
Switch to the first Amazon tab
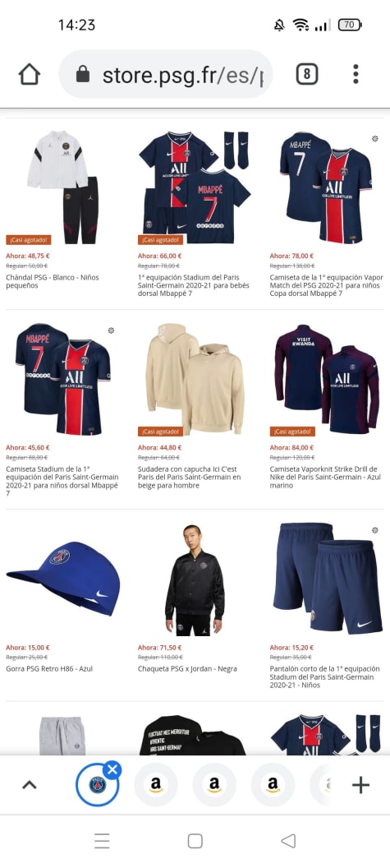[156, 784]
